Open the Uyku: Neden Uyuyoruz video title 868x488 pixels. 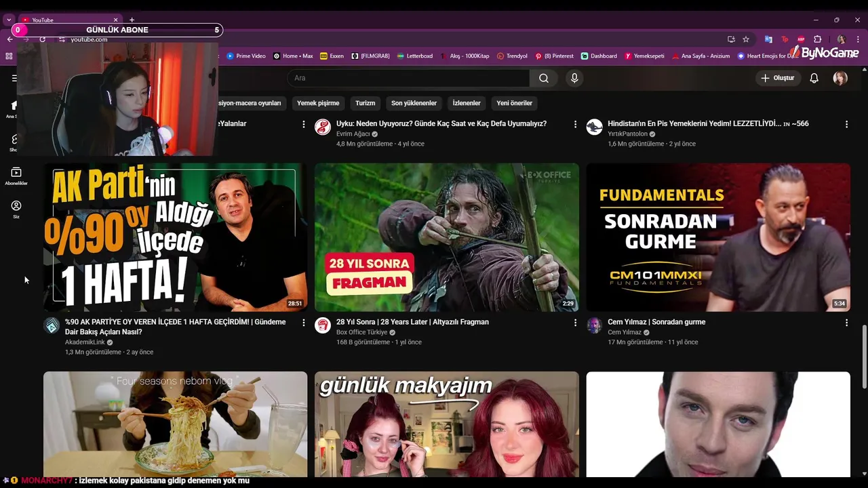pyautogui.click(x=441, y=124)
